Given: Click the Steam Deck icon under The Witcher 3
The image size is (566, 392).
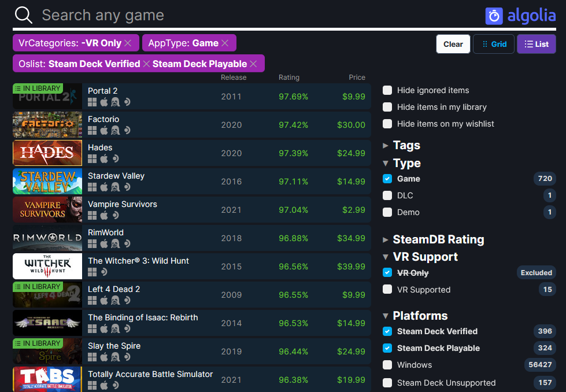Looking at the screenshot, I should 104,272.
